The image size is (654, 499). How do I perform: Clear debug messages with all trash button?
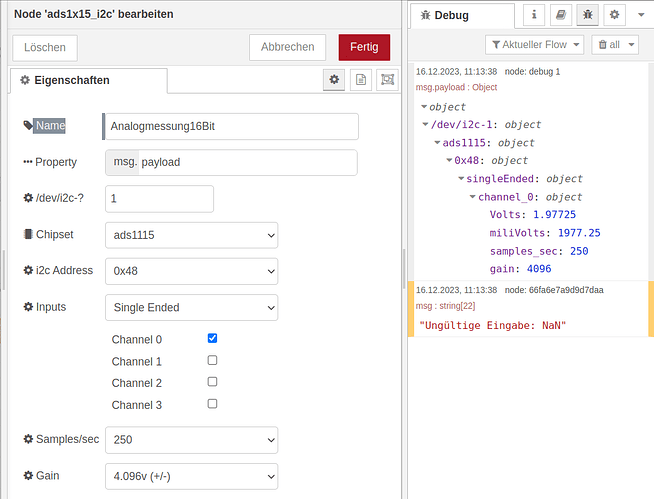pyautogui.click(x=609, y=45)
